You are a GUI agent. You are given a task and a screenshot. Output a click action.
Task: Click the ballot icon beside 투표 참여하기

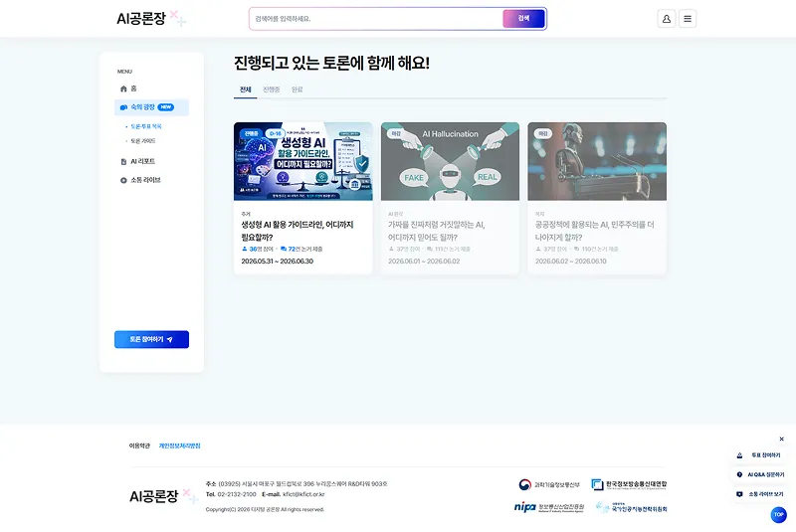pos(739,455)
